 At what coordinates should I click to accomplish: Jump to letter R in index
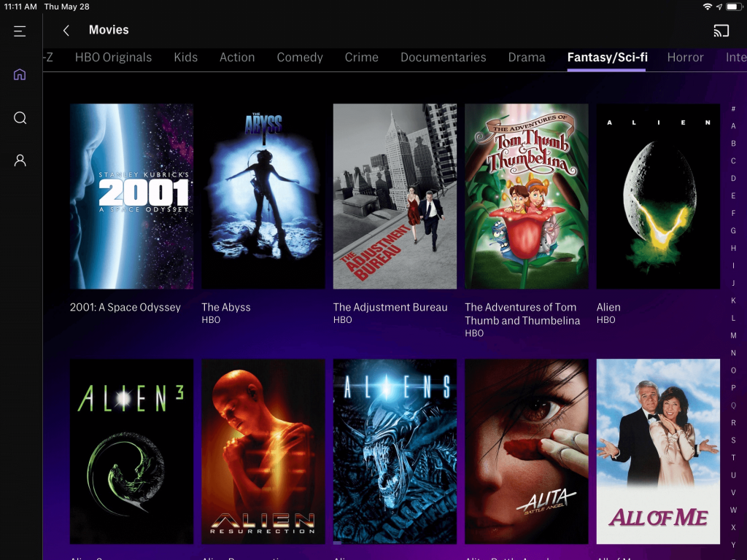click(733, 423)
